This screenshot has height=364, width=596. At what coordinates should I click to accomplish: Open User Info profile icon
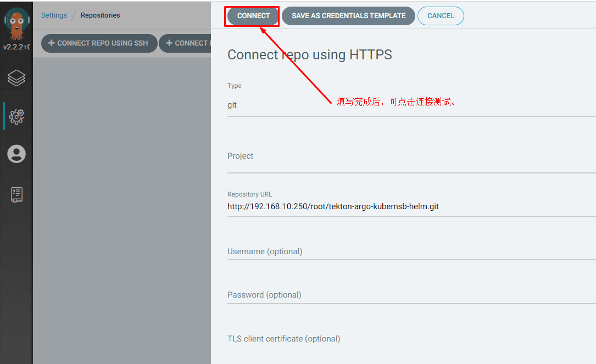(x=16, y=154)
